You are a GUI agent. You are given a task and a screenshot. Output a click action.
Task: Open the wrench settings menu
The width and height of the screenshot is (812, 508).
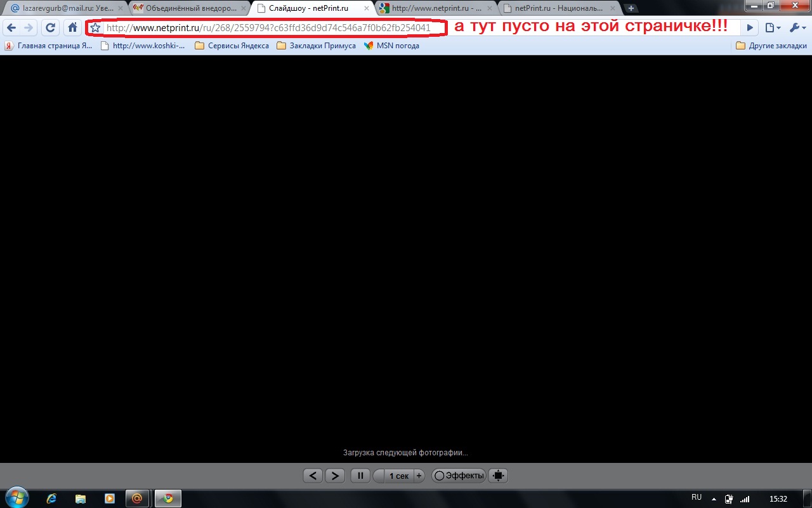797,28
